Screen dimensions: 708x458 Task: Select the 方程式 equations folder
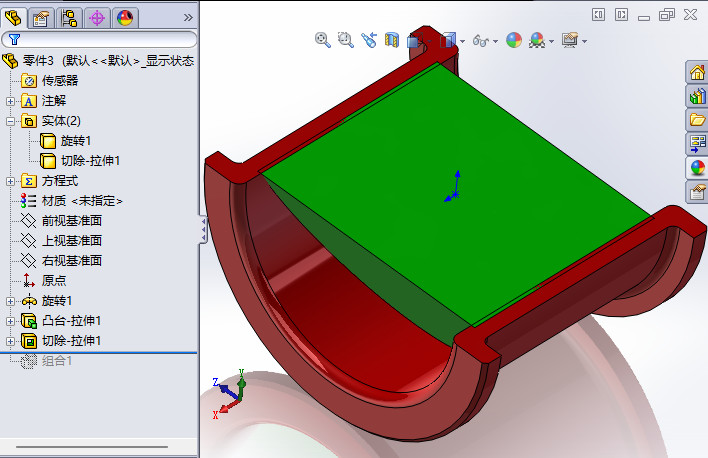(50, 181)
